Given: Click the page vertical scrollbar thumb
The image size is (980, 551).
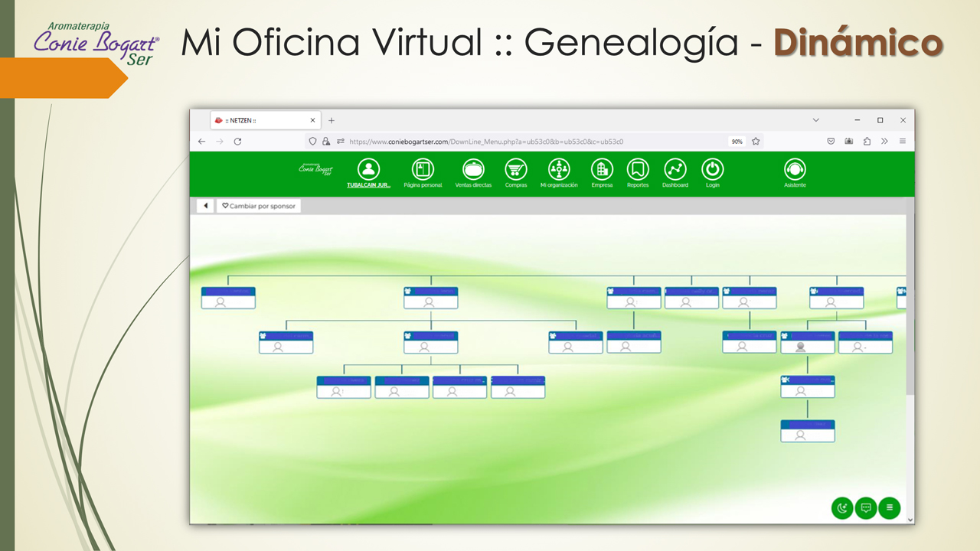Looking at the screenshot, I should click(x=910, y=304).
